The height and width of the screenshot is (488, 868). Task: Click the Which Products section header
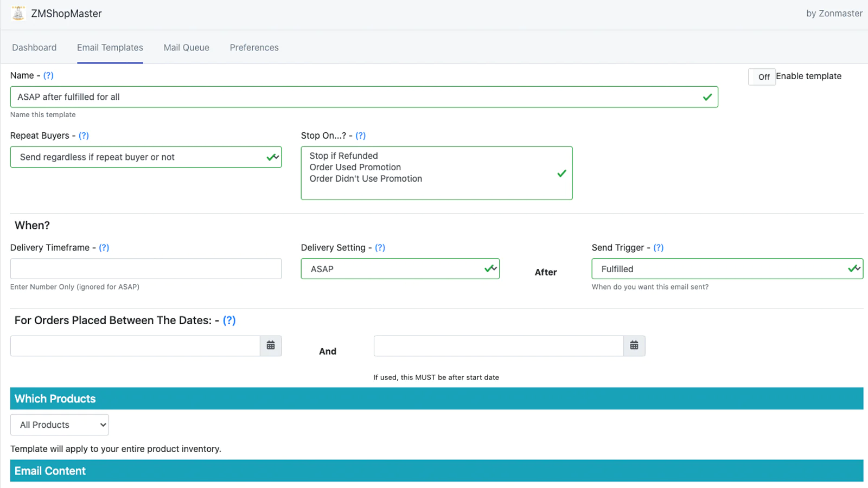[x=437, y=399]
